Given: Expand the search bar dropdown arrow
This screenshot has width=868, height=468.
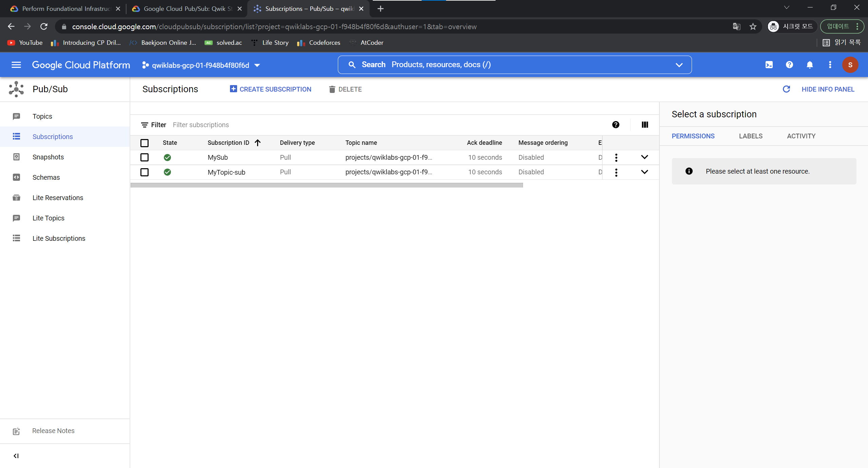Looking at the screenshot, I should coord(679,65).
